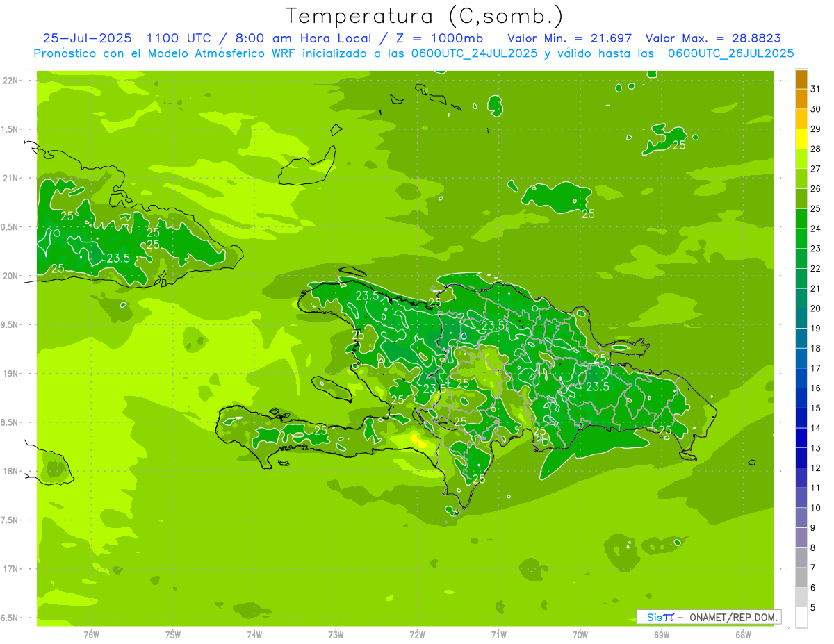Click the "75W" longitude label

[172, 635]
